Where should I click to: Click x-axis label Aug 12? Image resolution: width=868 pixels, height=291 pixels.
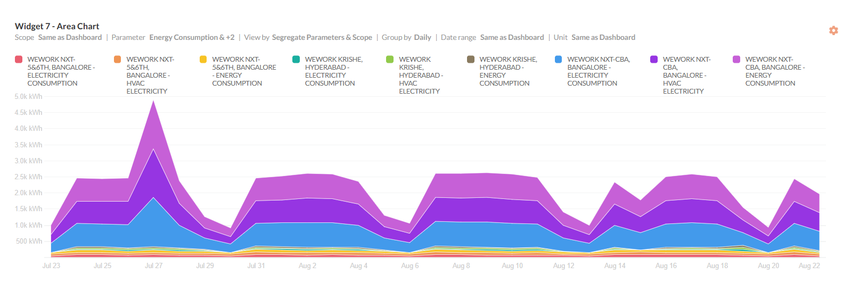click(x=563, y=265)
